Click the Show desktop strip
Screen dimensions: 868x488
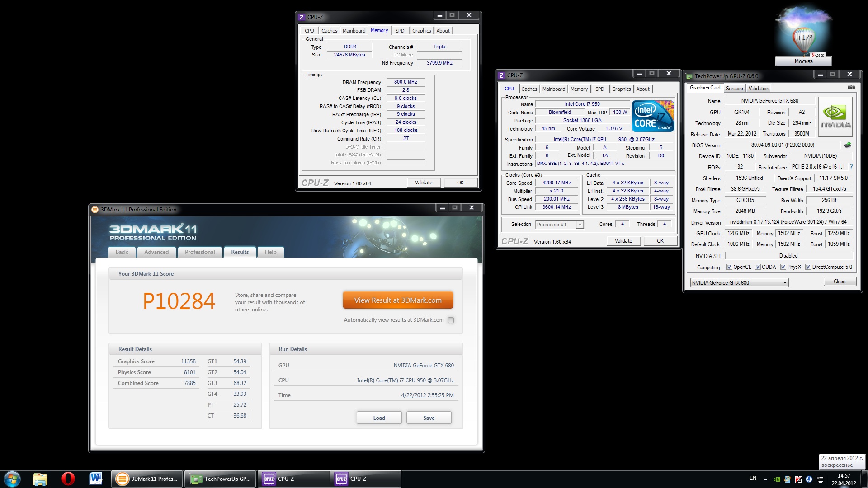(864, 479)
